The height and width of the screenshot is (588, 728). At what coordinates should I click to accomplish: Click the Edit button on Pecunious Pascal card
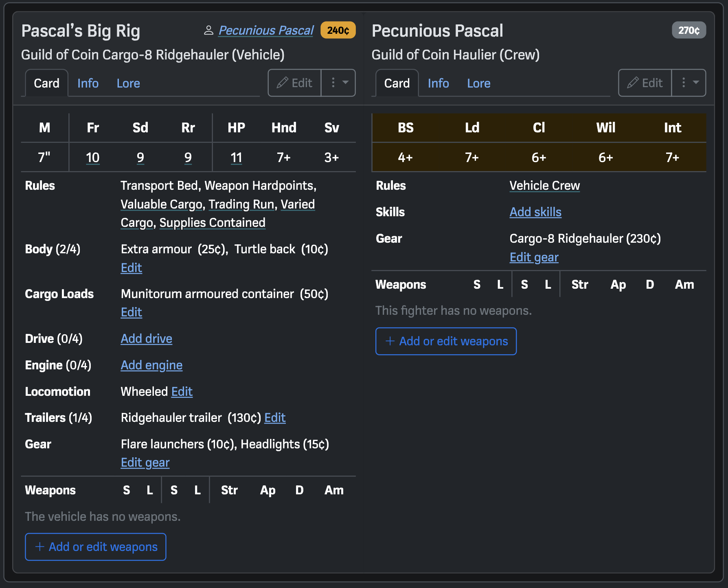[x=645, y=83]
